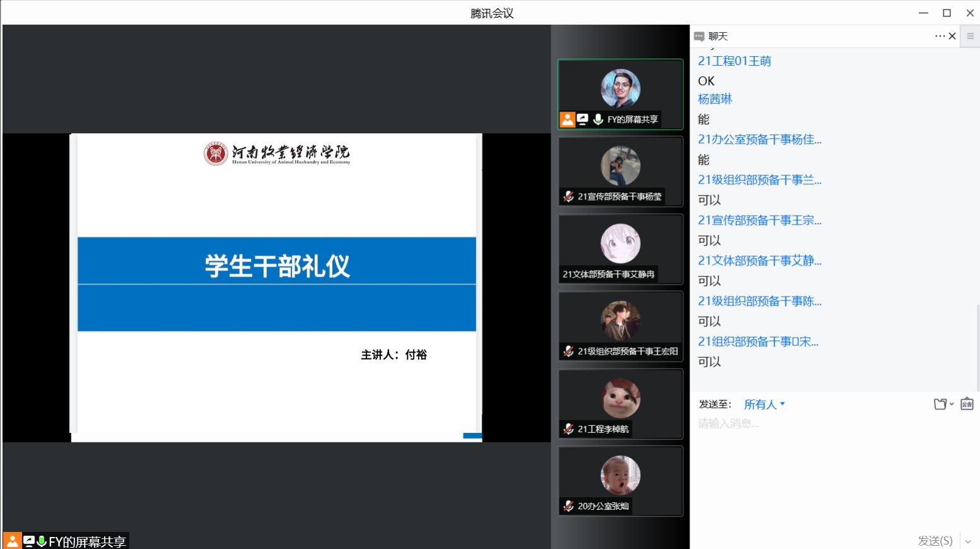The width and height of the screenshot is (980, 549).
Task: Open the 所有人 recipient dropdown
Action: [x=764, y=404]
